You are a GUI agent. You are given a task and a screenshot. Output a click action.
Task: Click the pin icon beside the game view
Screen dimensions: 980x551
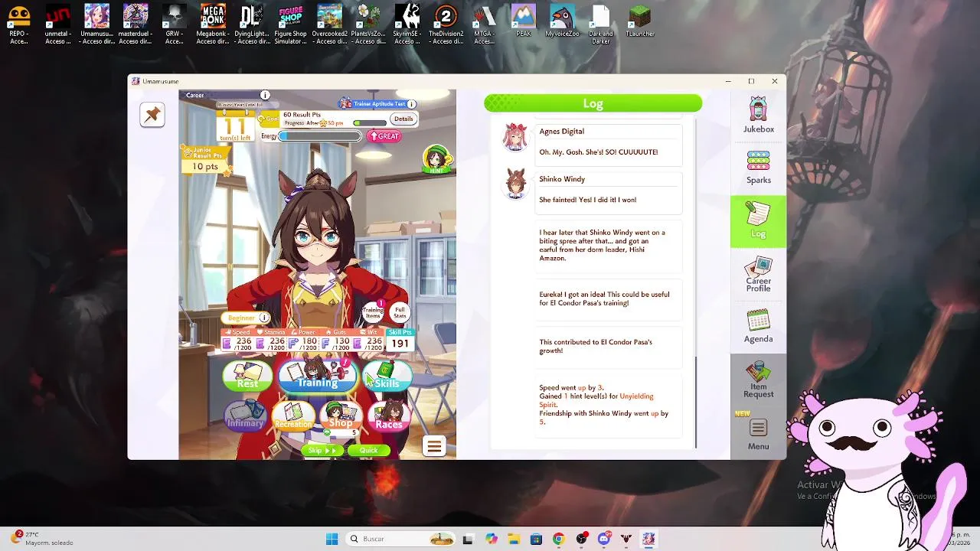click(x=152, y=115)
